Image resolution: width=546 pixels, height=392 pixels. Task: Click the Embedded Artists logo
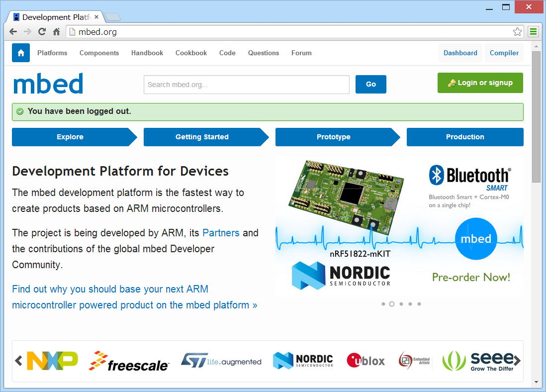click(414, 361)
